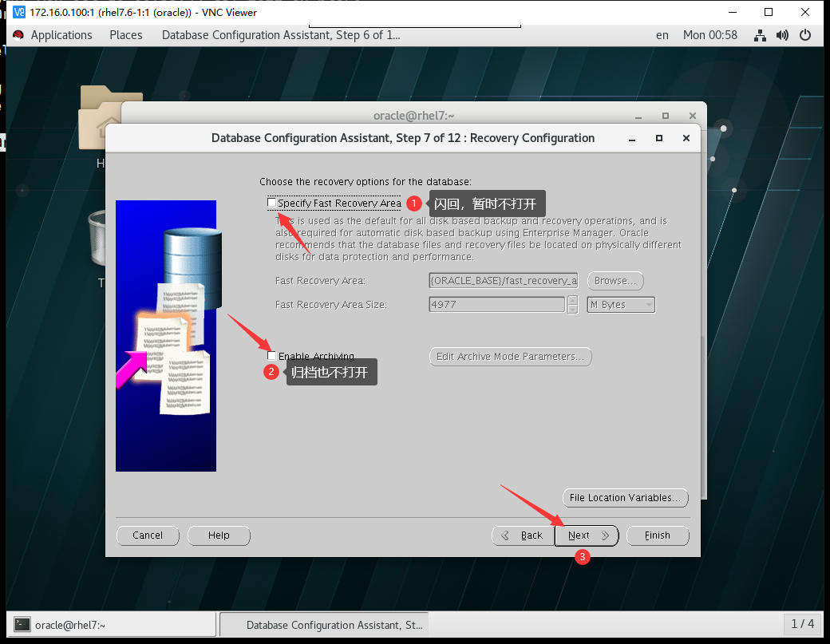
Task: Close the Database Configuration Assistant dialog
Action: pos(686,138)
